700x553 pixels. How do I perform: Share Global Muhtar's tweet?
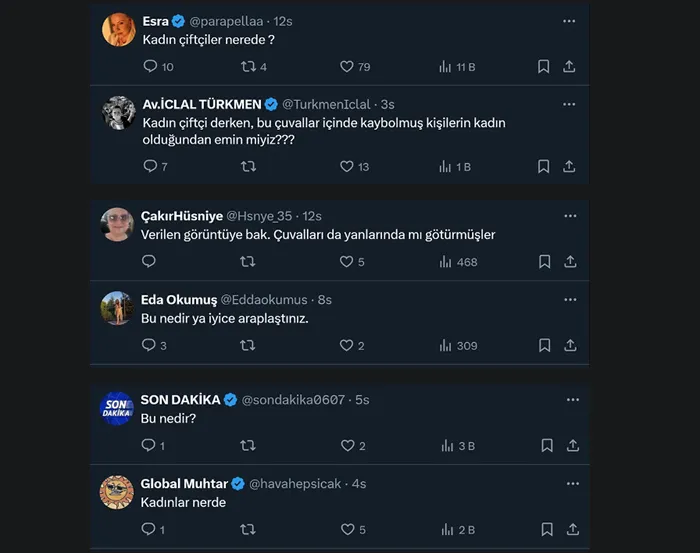point(573,529)
